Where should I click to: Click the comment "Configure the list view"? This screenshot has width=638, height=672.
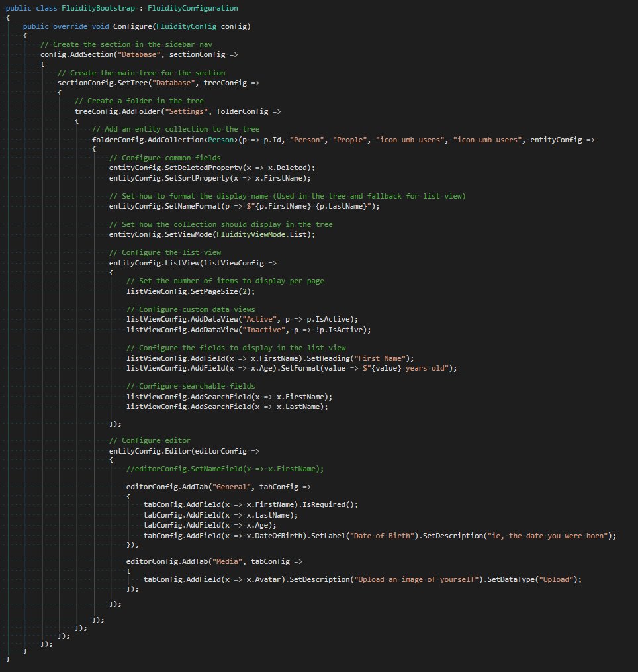[165, 252]
